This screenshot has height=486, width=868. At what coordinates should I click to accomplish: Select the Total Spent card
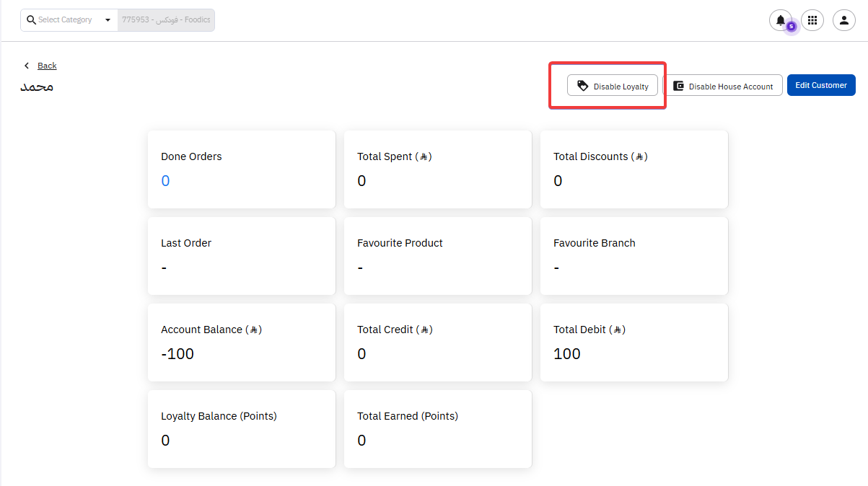(437, 169)
